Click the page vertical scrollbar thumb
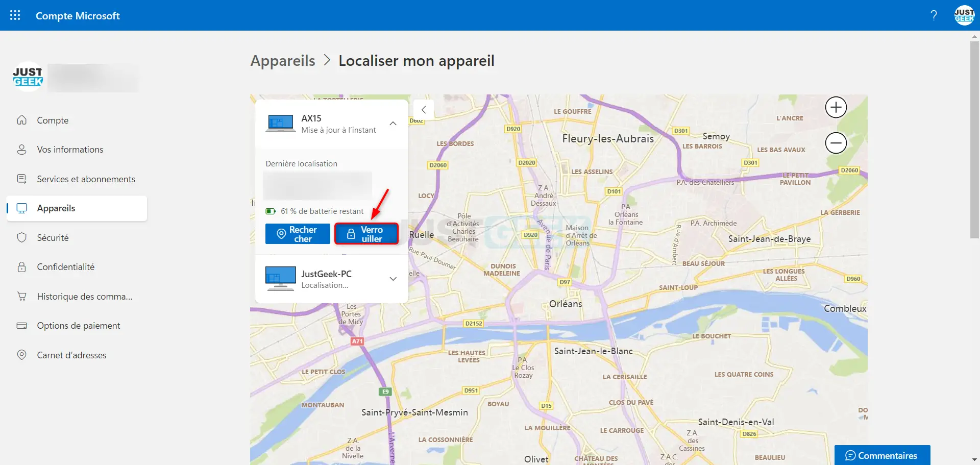The width and height of the screenshot is (980, 465). [x=974, y=139]
